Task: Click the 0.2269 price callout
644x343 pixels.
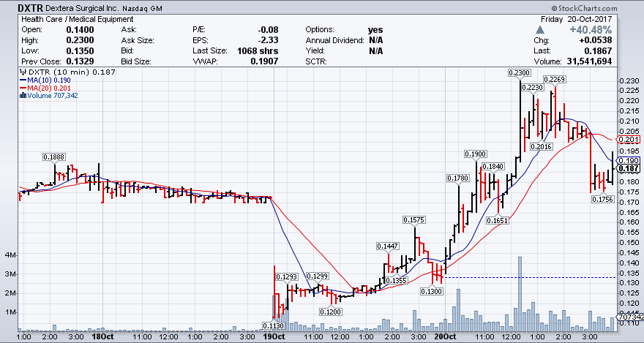Action: [x=554, y=79]
